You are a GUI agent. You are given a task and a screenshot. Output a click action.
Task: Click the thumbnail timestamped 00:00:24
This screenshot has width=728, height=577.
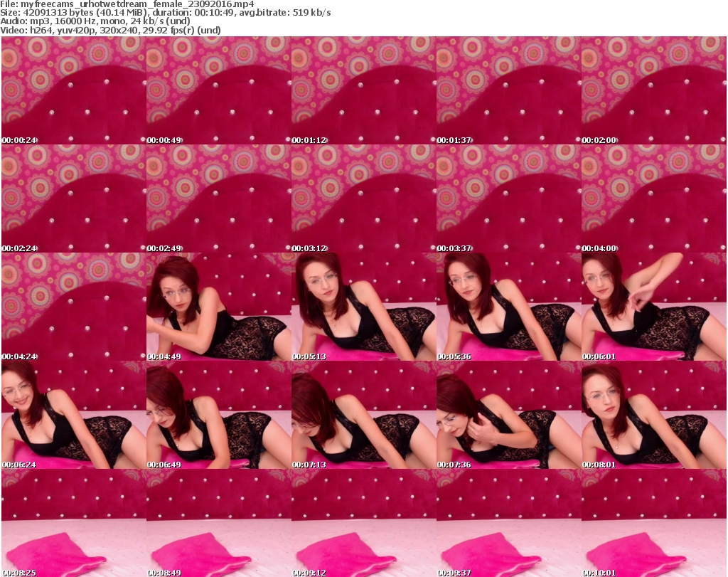click(x=73, y=90)
